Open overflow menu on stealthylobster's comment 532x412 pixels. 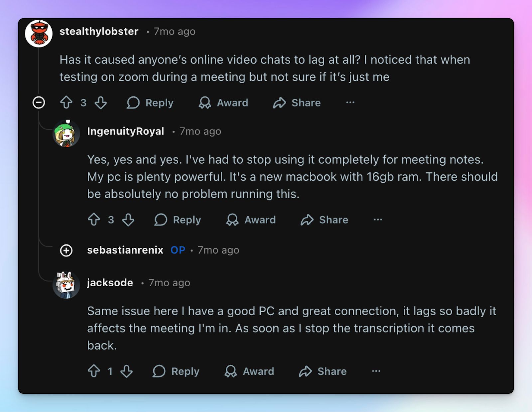pyautogui.click(x=350, y=103)
